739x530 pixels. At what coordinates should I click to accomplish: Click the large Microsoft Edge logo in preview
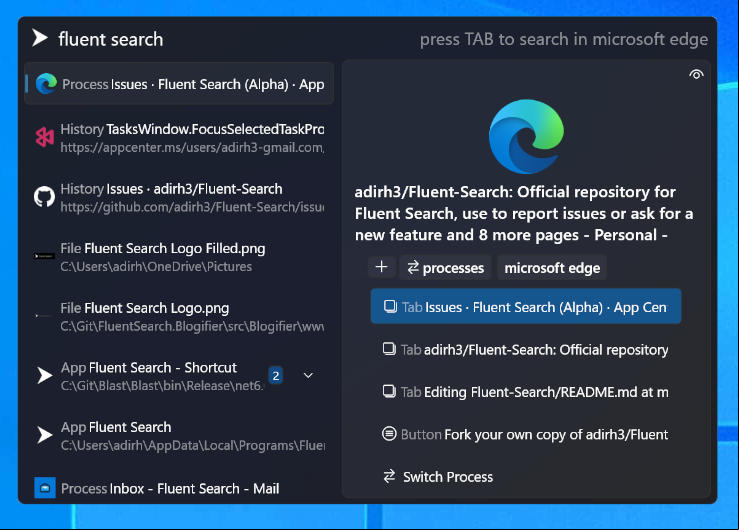pyautogui.click(x=526, y=136)
